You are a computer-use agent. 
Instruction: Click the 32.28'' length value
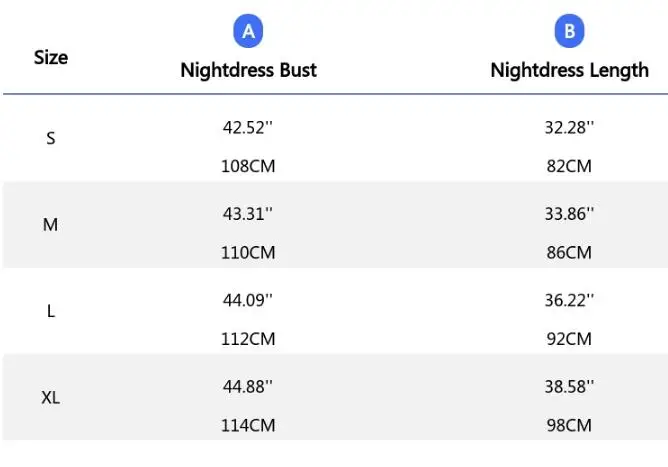[x=569, y=127]
